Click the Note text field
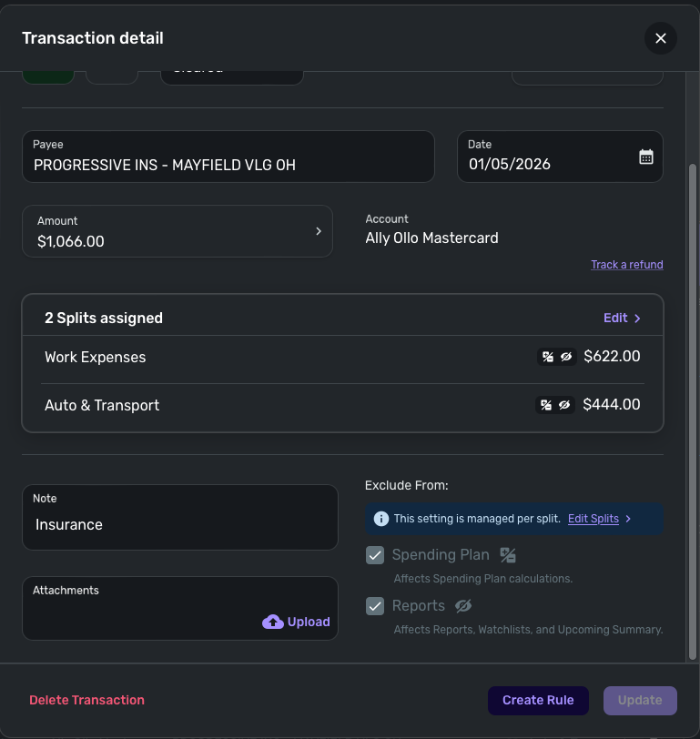 pyautogui.click(x=180, y=524)
